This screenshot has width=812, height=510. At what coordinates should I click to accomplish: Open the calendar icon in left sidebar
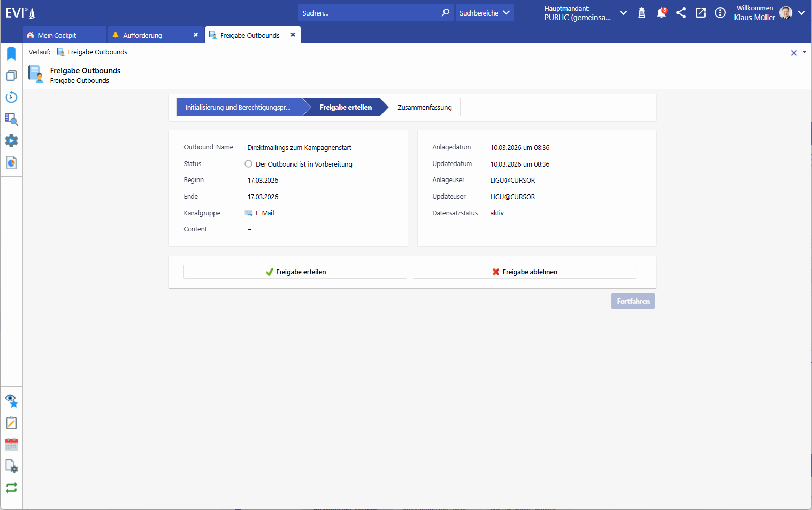click(11, 445)
